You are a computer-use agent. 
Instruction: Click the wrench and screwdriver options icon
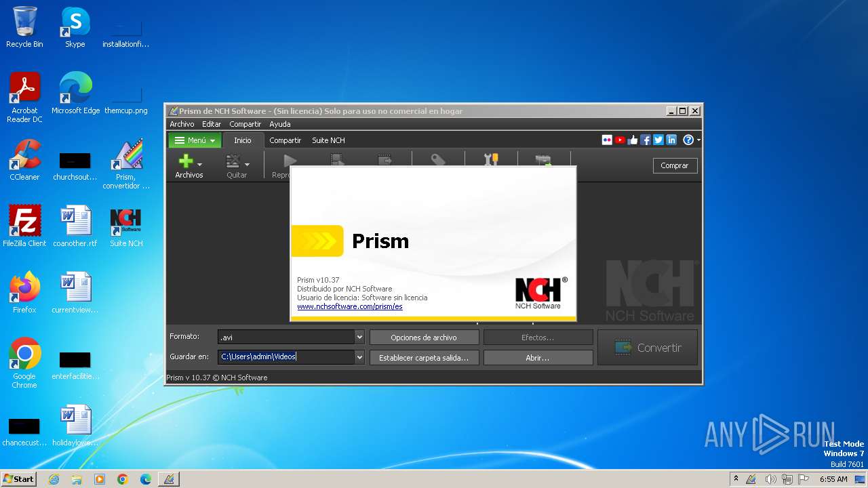[491, 160]
